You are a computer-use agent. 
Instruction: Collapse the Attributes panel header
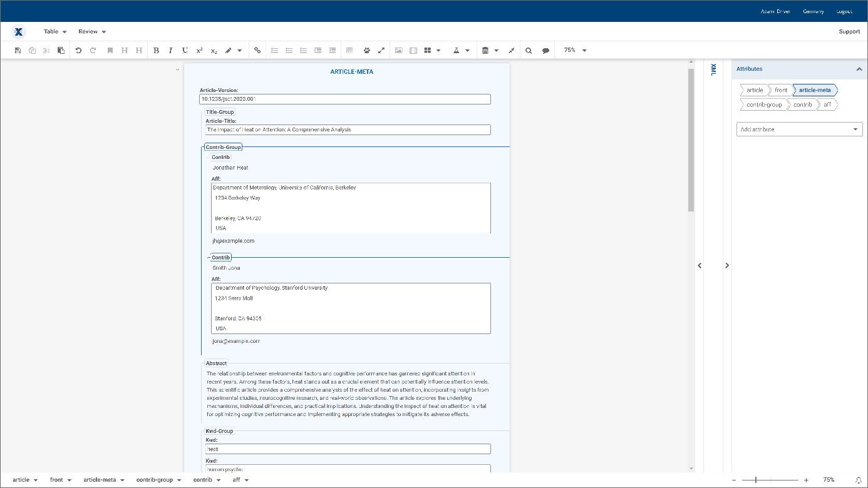click(859, 69)
